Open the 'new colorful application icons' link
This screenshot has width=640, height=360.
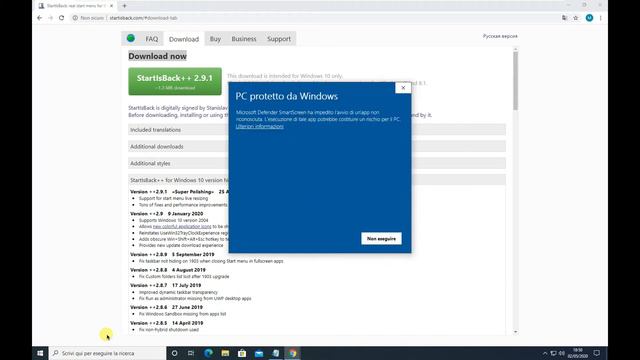(x=182, y=227)
